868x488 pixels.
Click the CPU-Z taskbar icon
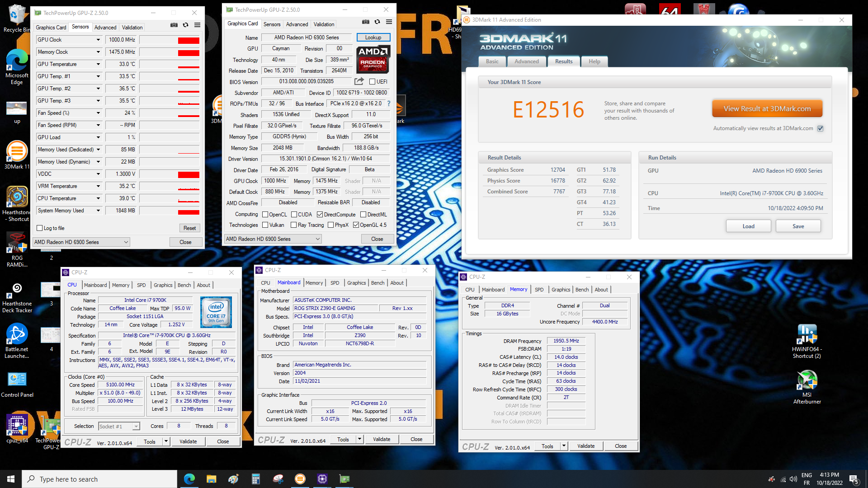click(x=322, y=479)
